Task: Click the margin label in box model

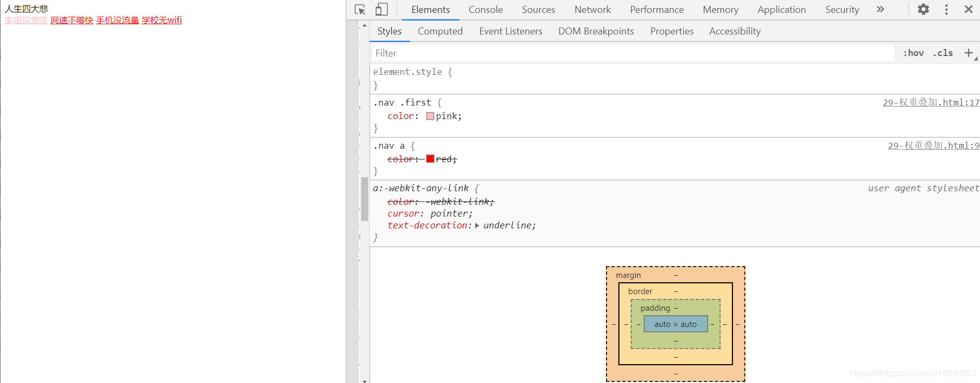Action: click(628, 275)
